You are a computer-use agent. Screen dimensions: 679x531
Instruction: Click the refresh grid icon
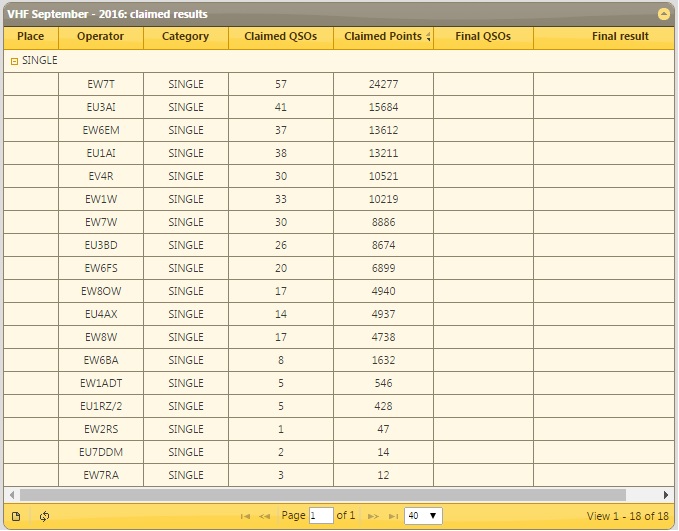click(44, 516)
